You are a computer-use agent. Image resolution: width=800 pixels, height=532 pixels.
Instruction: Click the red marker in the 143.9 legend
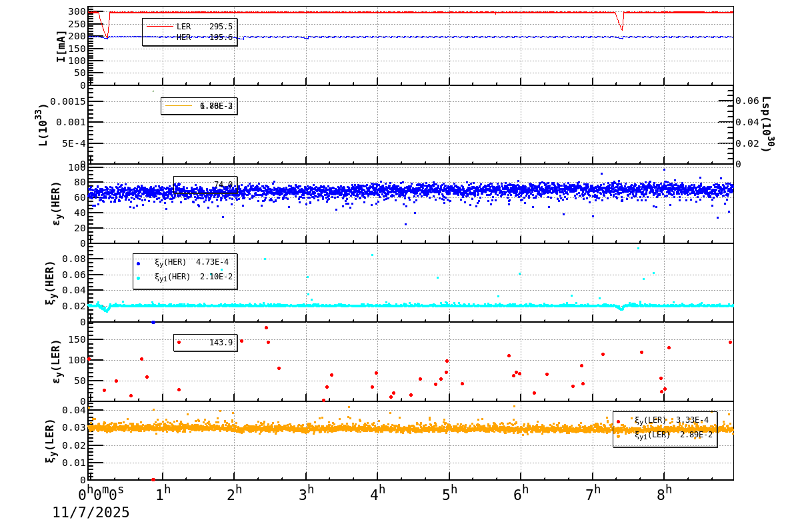pos(179,343)
